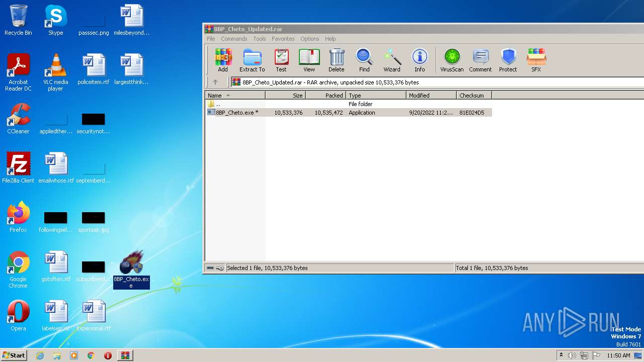Select the parent folder '..' row
The height and width of the screenshot is (362, 644).
click(x=348, y=104)
